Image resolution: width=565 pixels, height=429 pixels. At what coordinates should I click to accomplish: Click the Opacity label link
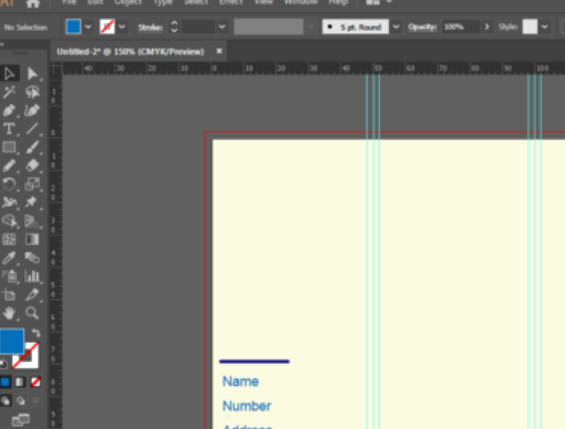pyautogui.click(x=422, y=27)
